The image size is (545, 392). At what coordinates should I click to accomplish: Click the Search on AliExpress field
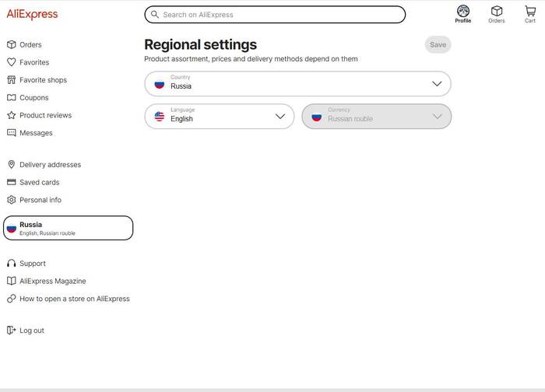275,15
